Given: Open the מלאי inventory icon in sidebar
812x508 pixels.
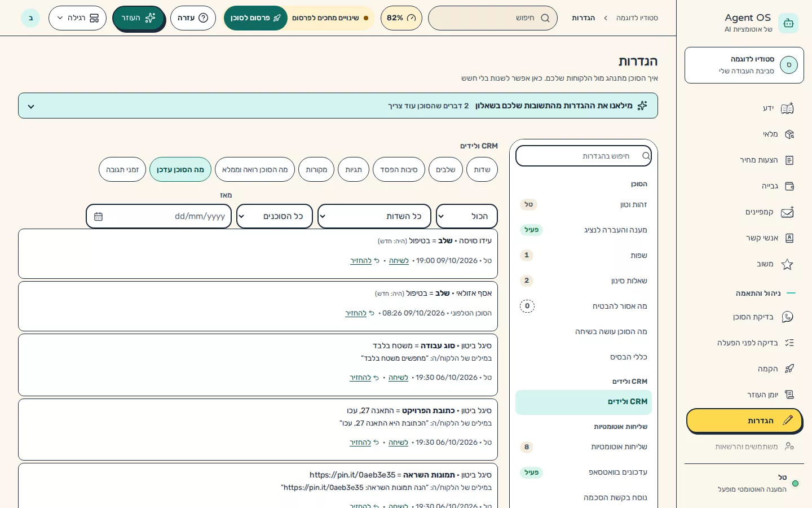Looking at the screenshot, I should pos(789,134).
